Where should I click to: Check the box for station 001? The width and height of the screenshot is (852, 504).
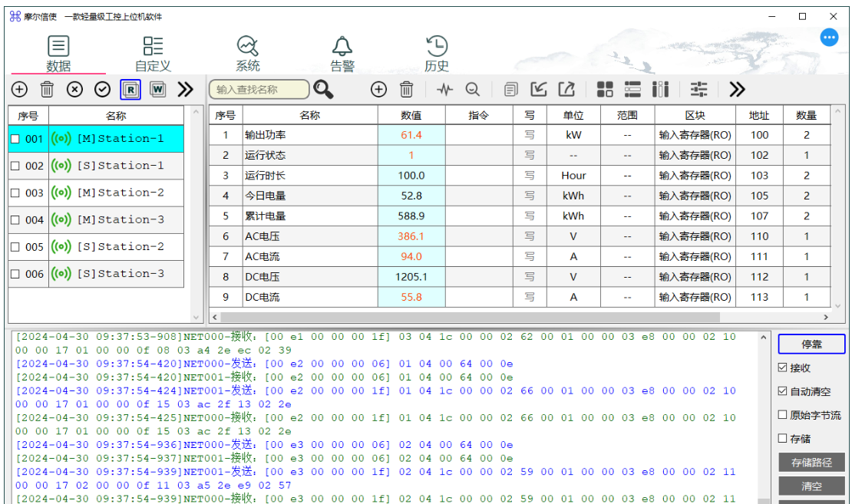[x=15, y=139]
